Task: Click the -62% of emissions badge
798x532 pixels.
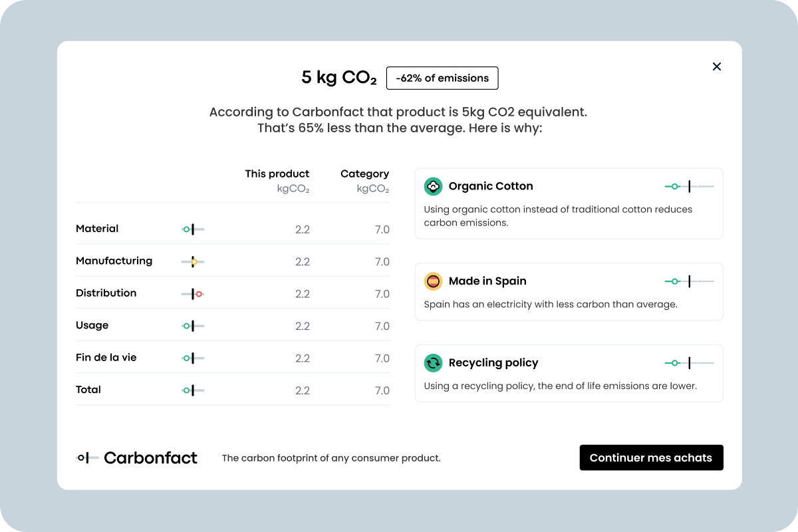Action: pyautogui.click(x=442, y=78)
